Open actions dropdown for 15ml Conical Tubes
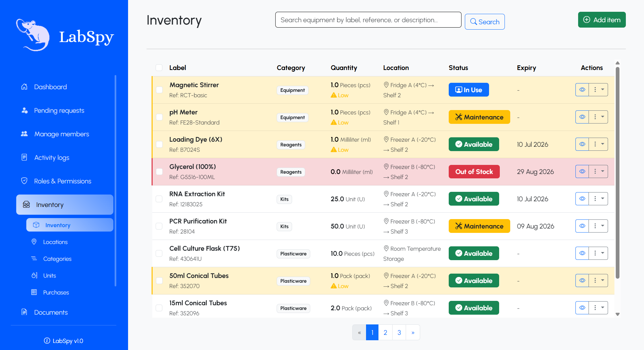This screenshot has height=350, width=644. (598, 308)
